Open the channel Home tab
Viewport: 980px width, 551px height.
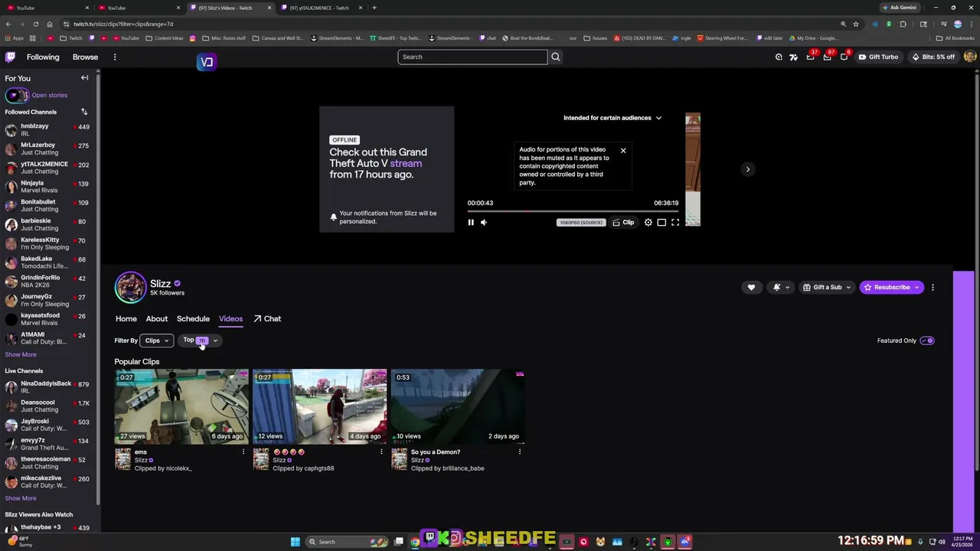tap(126, 319)
